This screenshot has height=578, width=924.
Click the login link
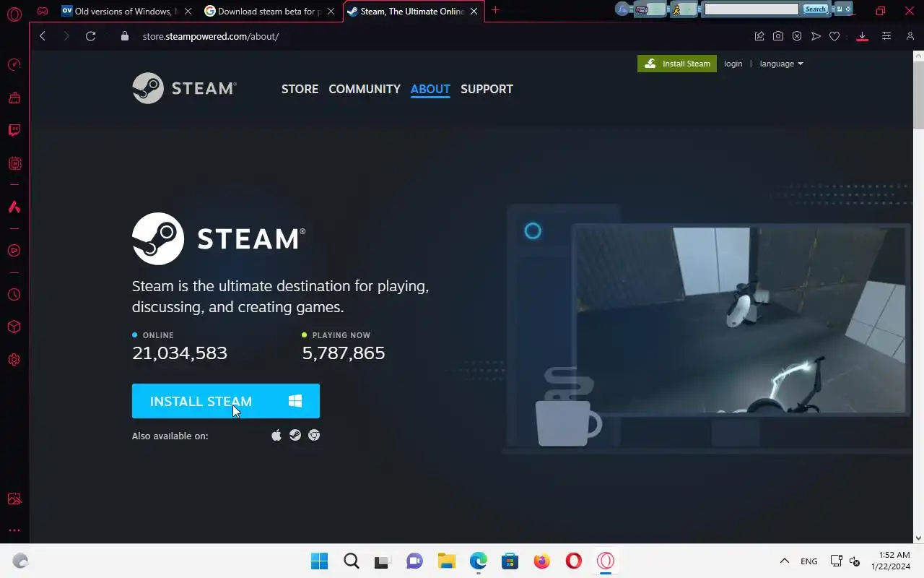point(733,64)
